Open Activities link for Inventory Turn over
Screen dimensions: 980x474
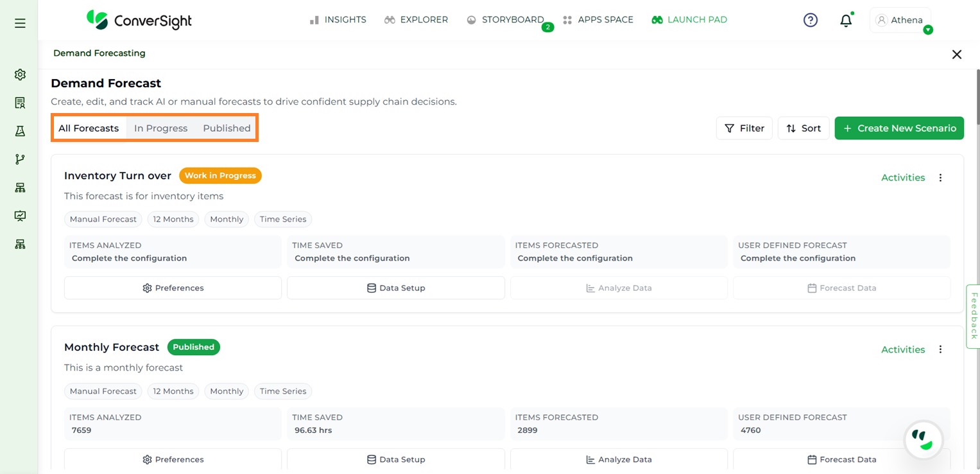tap(902, 178)
